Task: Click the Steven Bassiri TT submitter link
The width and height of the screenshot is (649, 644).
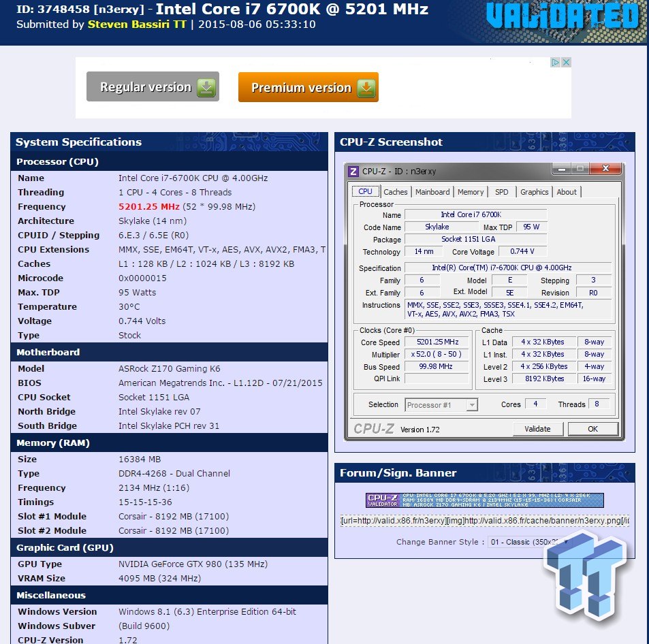Action: [x=137, y=25]
